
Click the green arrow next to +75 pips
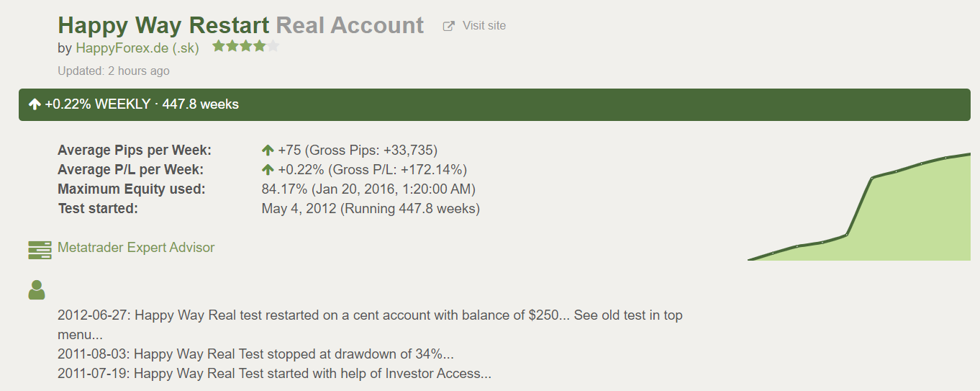268,150
